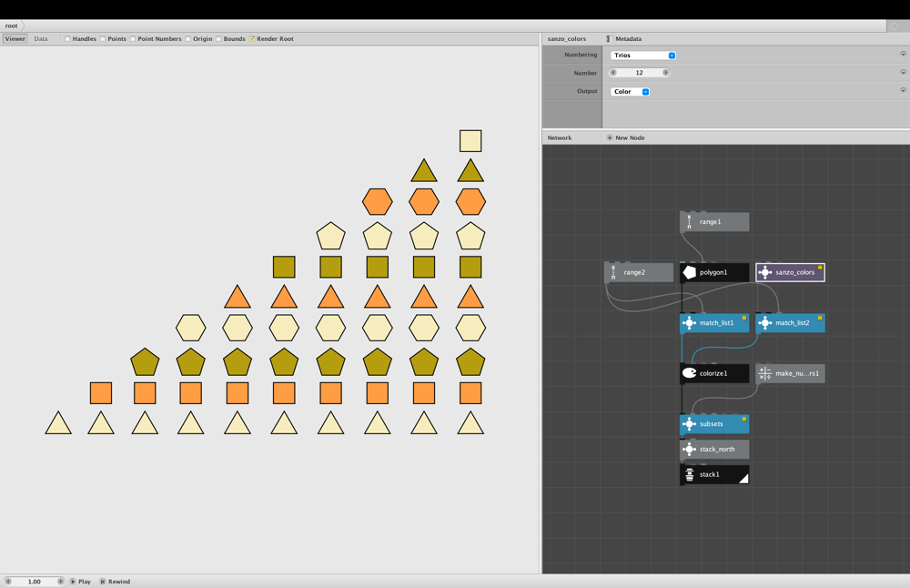The image size is (910, 588).
Task: Select the range1 node in the network
Action: 713,222
